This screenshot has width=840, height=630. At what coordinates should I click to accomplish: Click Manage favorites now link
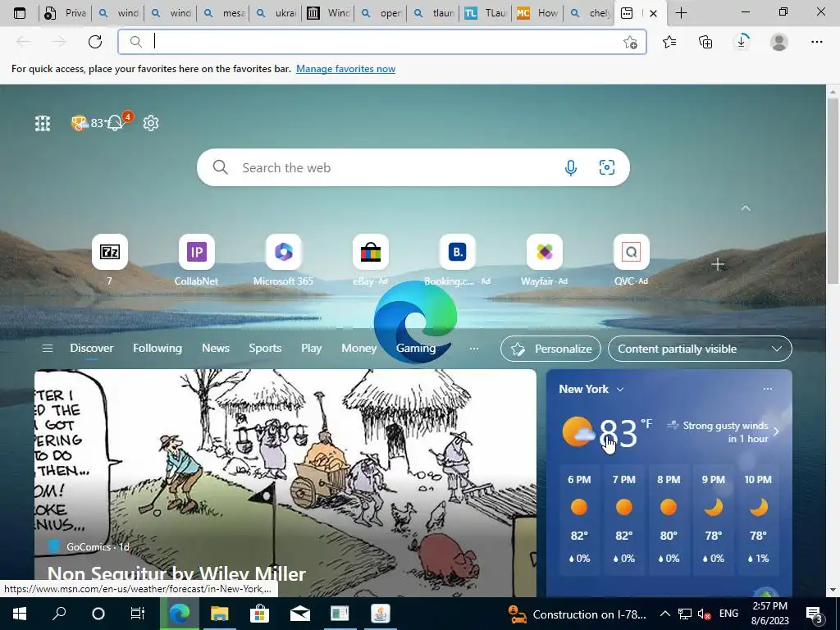345,69
